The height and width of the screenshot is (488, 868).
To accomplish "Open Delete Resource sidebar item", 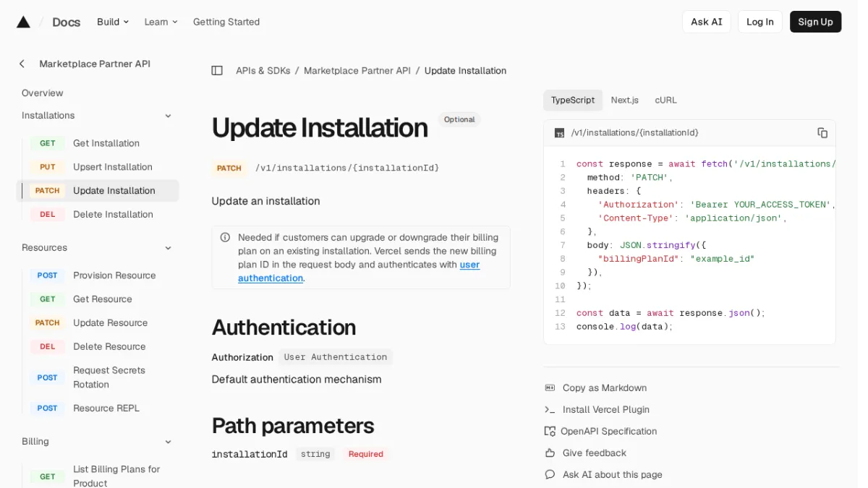I will [x=109, y=346].
